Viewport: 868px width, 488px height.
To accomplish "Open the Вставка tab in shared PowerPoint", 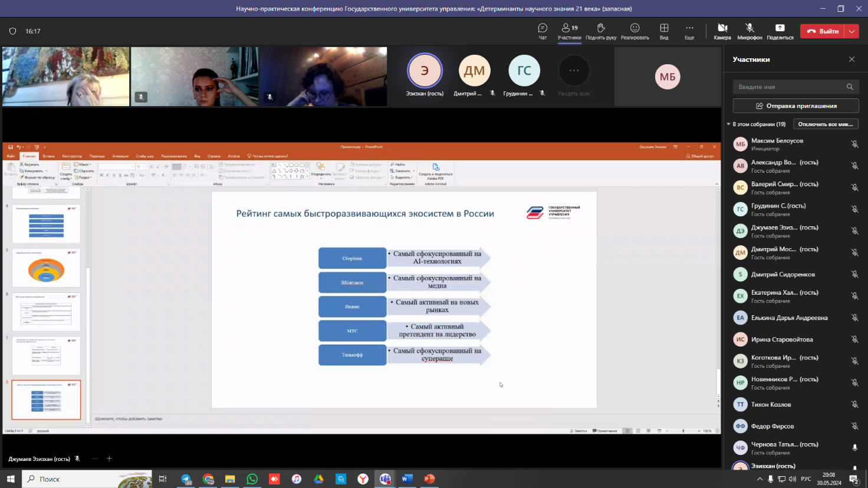I will click(48, 156).
